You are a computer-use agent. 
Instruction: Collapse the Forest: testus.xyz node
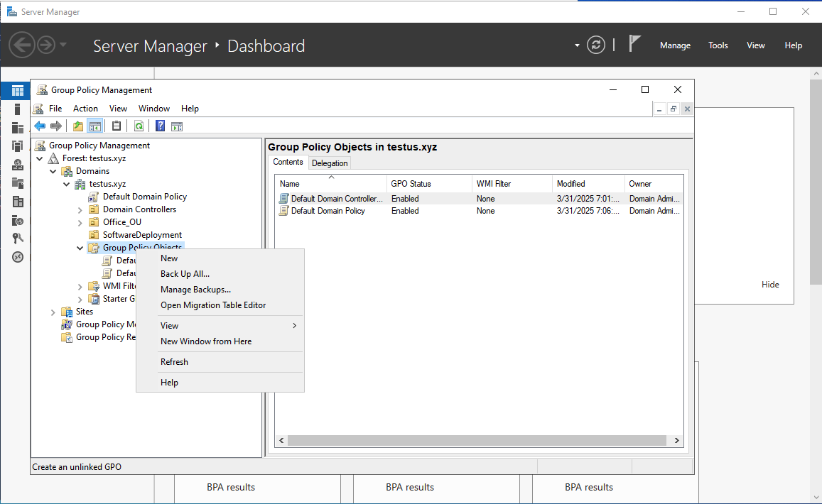click(40, 158)
